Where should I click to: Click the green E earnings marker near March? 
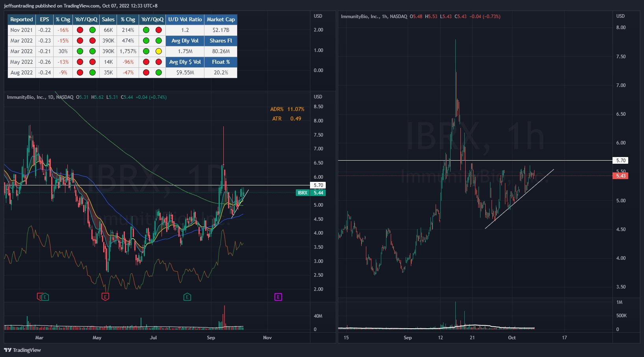(x=45, y=297)
